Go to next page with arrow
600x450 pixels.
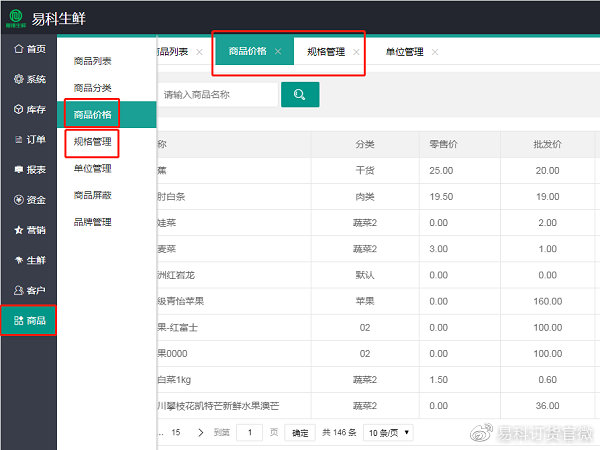point(201,433)
